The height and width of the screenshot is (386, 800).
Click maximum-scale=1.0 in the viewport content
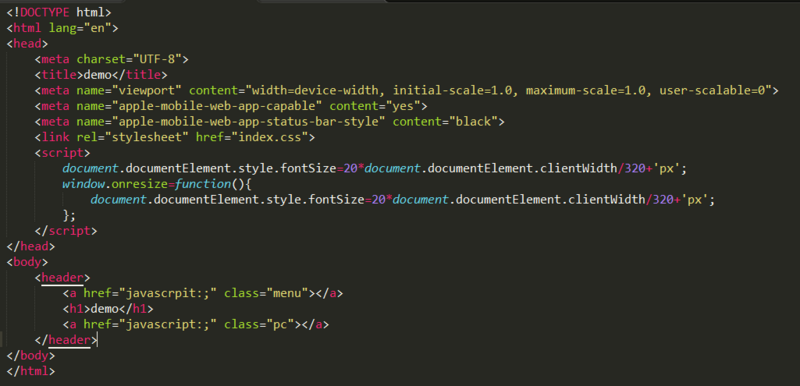coord(587,91)
